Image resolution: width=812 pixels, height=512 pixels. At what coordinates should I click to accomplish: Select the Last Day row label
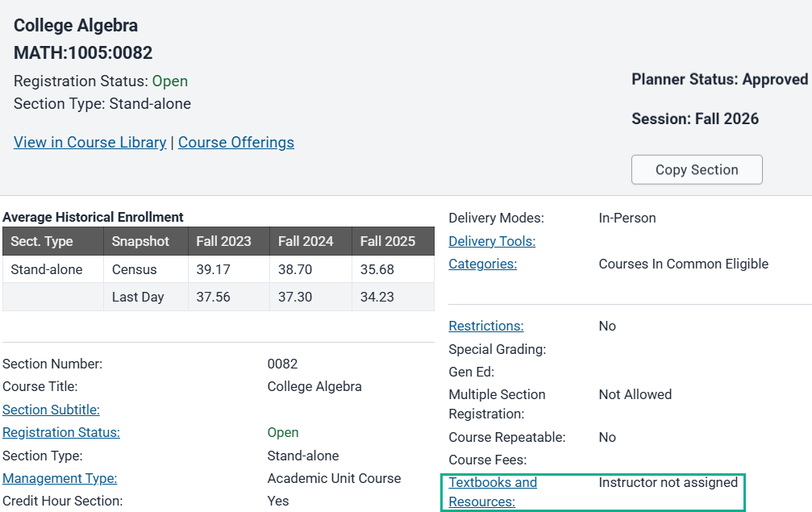[x=137, y=297]
